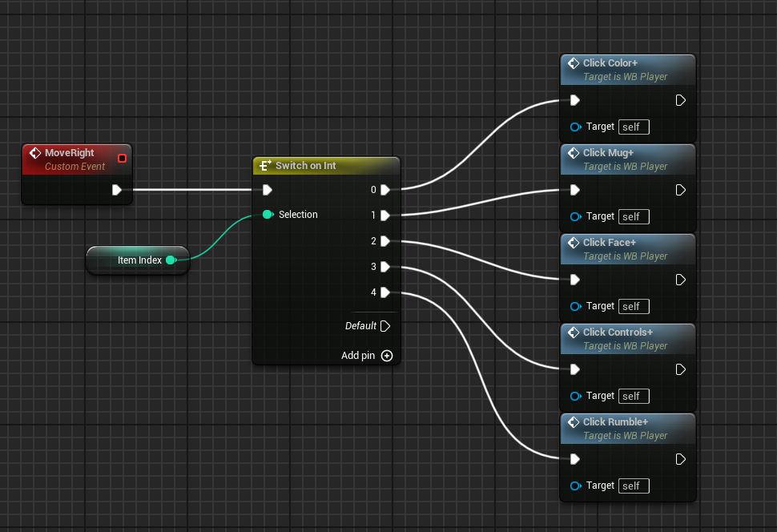Image resolution: width=777 pixels, height=532 pixels.
Task: Click the Click Mug+ Target pin
Action: (x=575, y=216)
